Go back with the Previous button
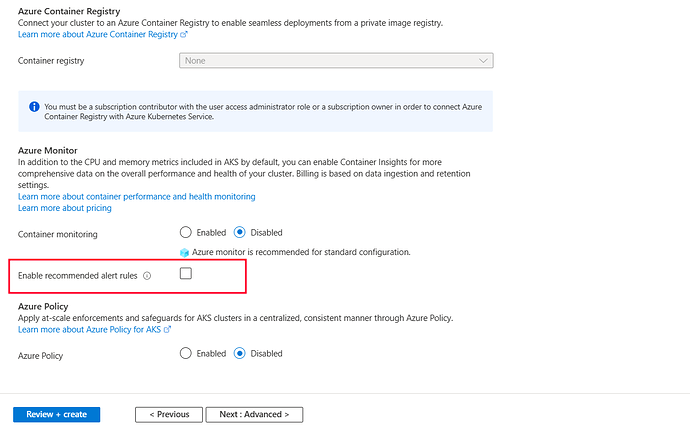This screenshot has height=426, width=690. (x=168, y=414)
